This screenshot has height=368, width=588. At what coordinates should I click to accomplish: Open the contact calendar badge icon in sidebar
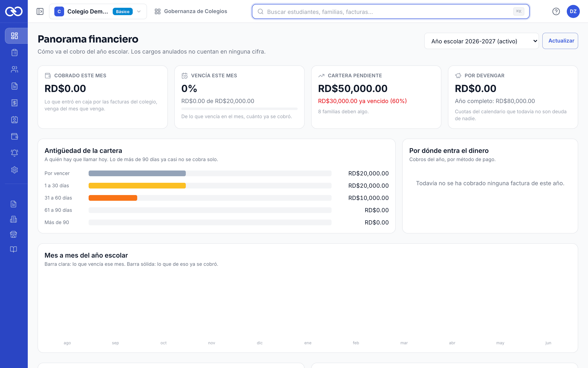(x=14, y=120)
